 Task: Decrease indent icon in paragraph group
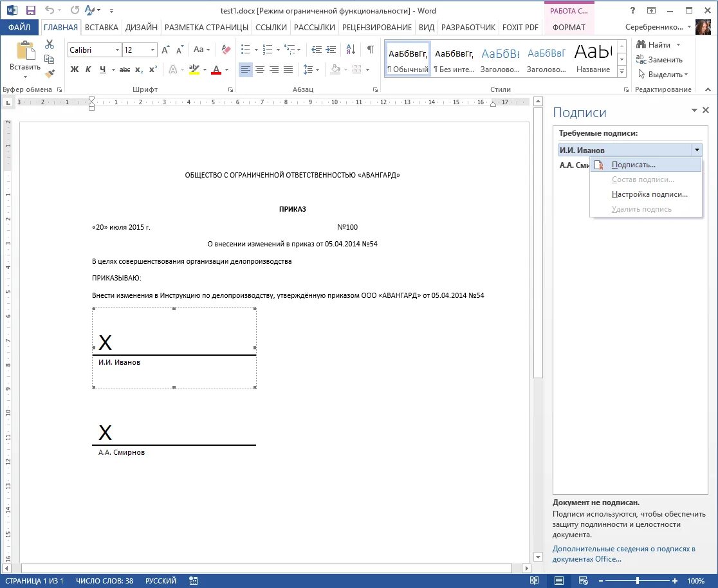(x=316, y=50)
